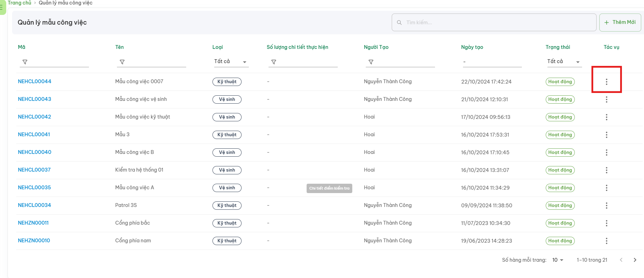Click 'Kiểm tra hệ thống 01' name cell
Image resolution: width=644 pixels, height=278 pixels.
pos(139,170)
